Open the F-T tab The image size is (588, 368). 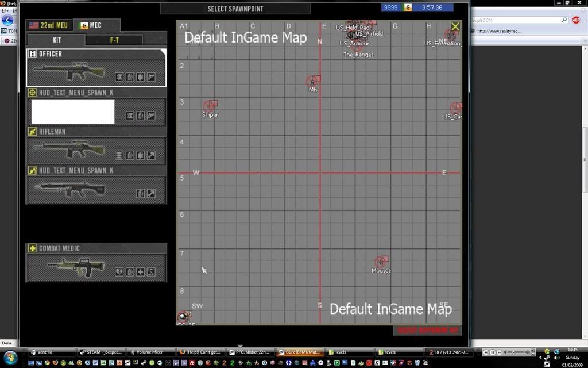114,40
